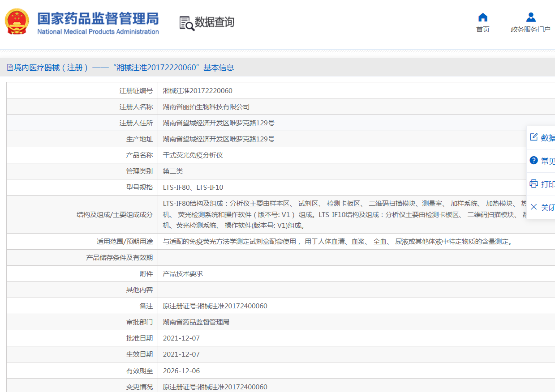
Task: Open the 产品技术要求 attachment
Action: pyautogui.click(x=183, y=274)
